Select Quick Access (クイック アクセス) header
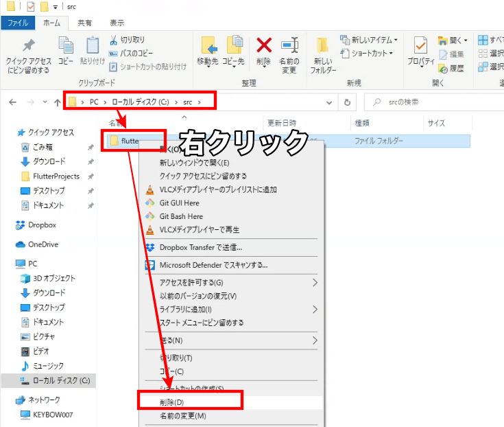 click(x=45, y=132)
